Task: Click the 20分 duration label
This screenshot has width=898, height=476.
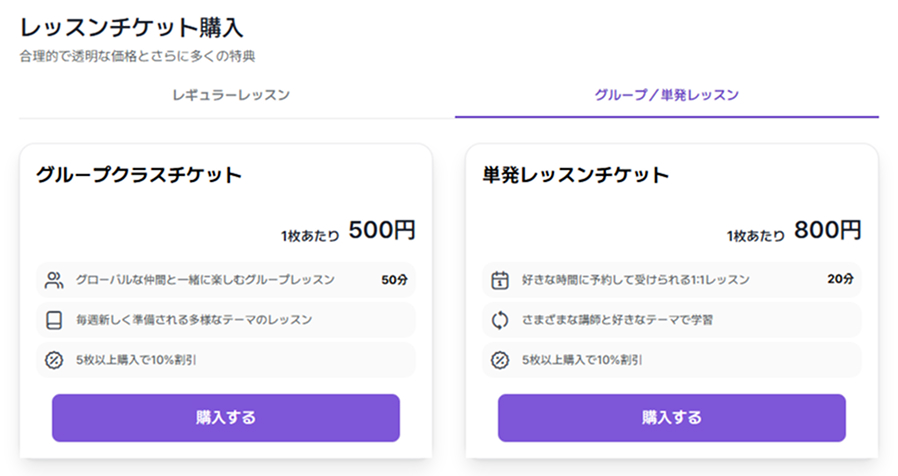Action: pos(840,280)
